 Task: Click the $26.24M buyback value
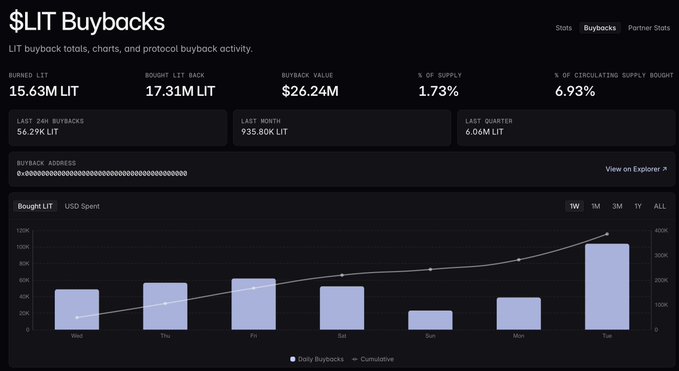coord(310,91)
